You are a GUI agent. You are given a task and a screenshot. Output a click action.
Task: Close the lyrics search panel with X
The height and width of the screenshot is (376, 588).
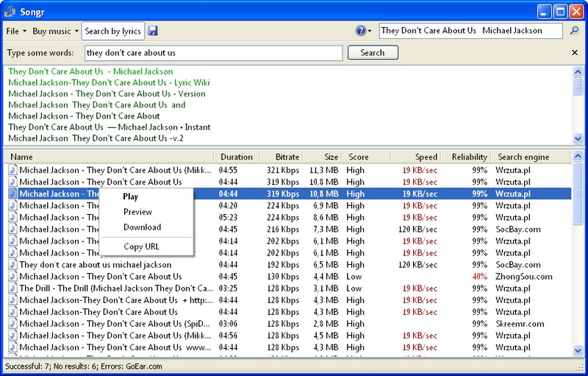(575, 52)
